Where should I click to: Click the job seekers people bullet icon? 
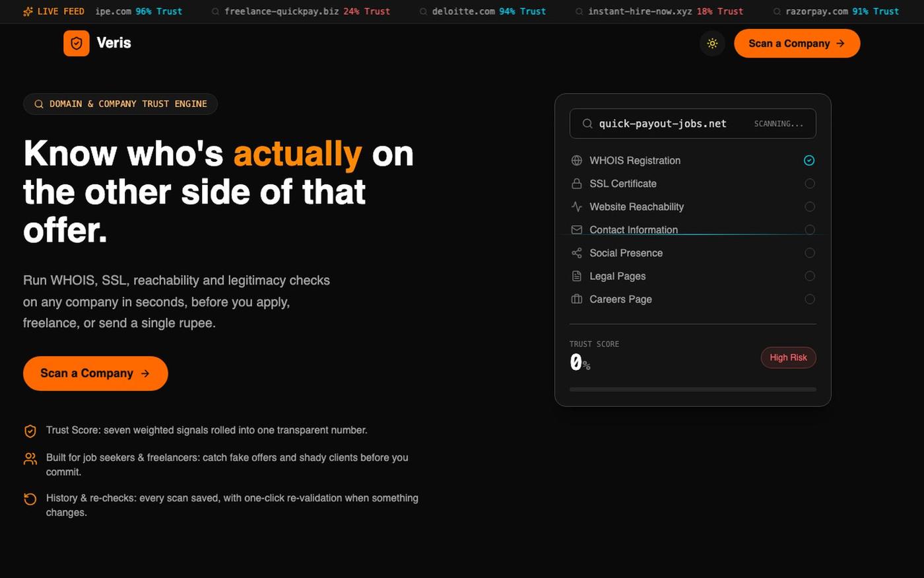click(30, 458)
